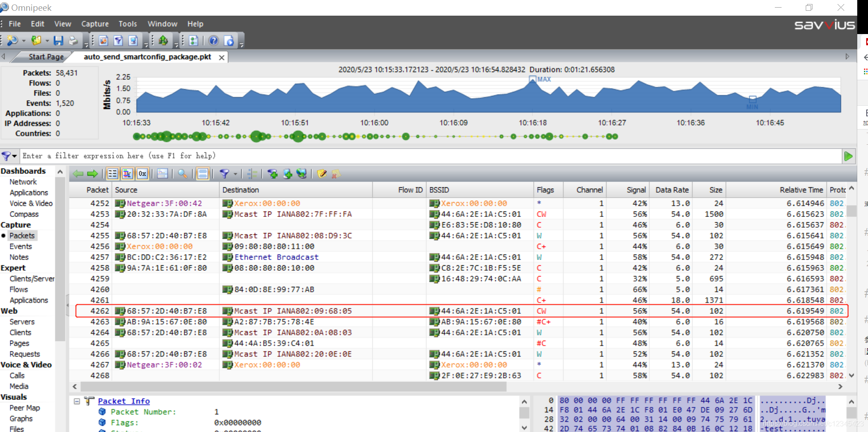Image resolution: width=868 pixels, height=432 pixels.
Task: Collapse the Dashboards section arrow
Action: point(60,171)
